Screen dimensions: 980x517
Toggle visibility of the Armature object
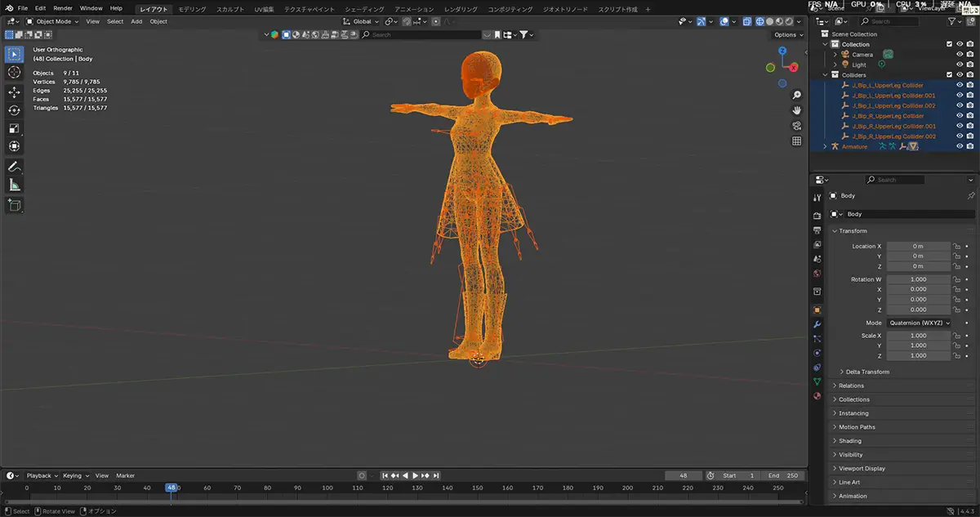pos(960,146)
